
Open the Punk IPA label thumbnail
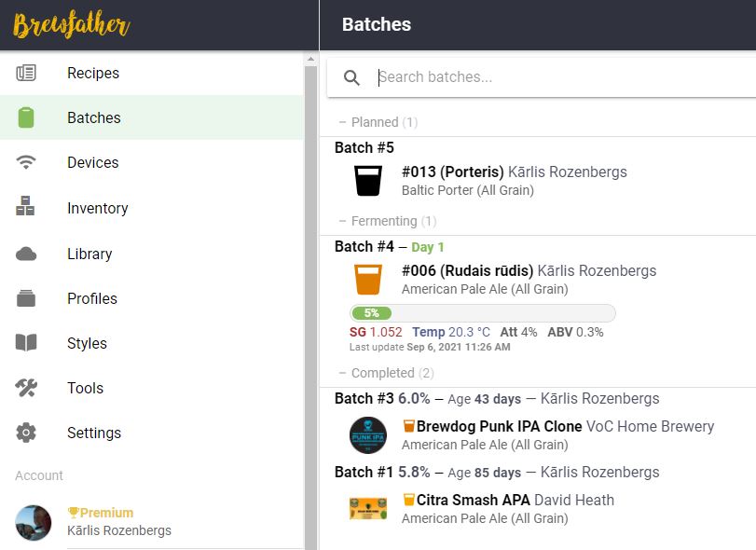(x=368, y=435)
